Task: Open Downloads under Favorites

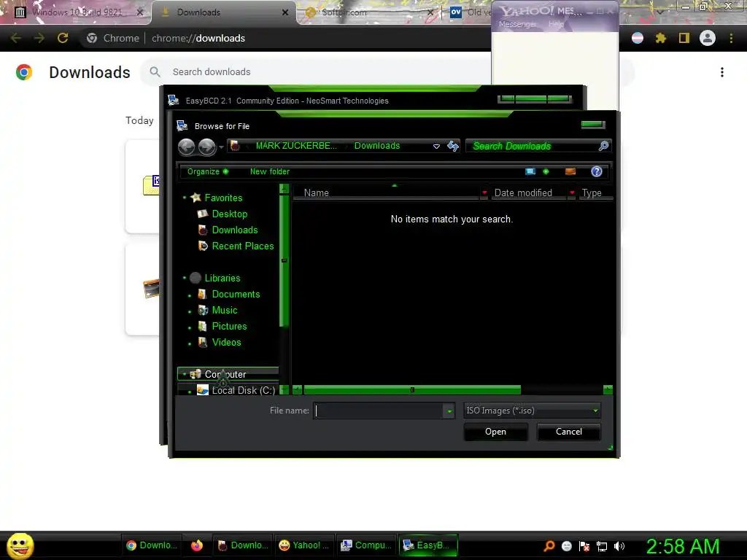Action: coord(234,230)
